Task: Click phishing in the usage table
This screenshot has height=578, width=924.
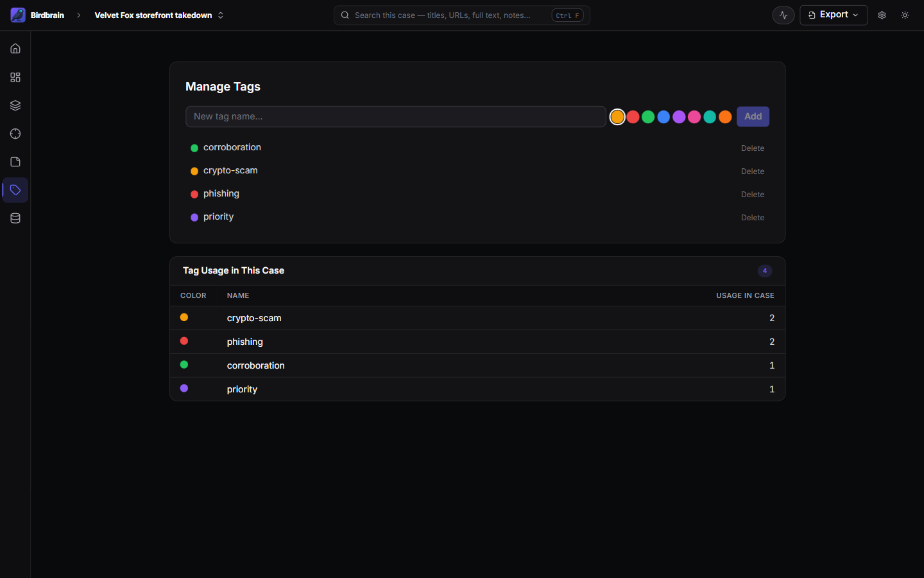Action: [245, 342]
